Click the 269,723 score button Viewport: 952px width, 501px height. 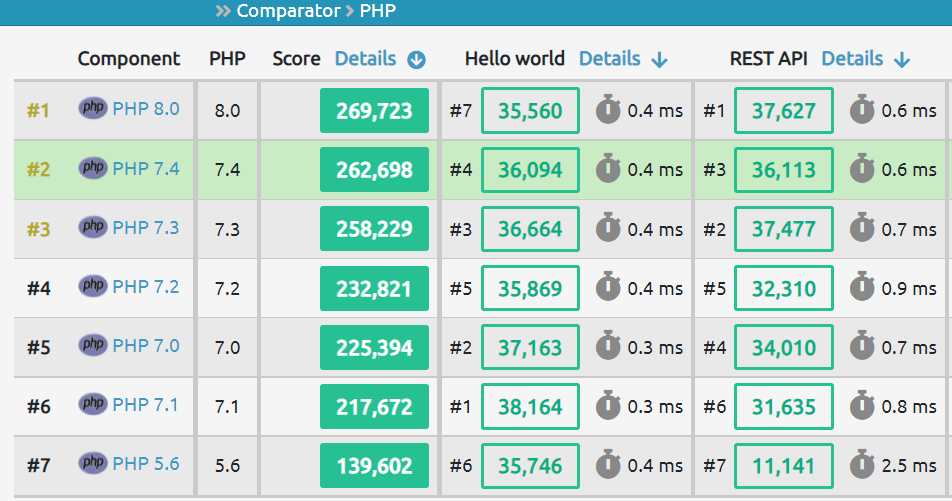pos(375,111)
